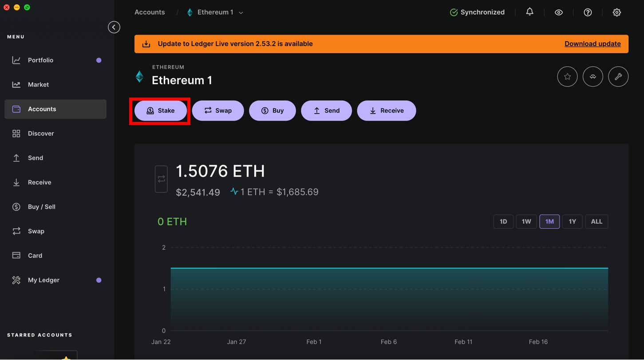Viewport: 644px width, 360px height.
Task: Click the Receive action button
Action: point(387,111)
